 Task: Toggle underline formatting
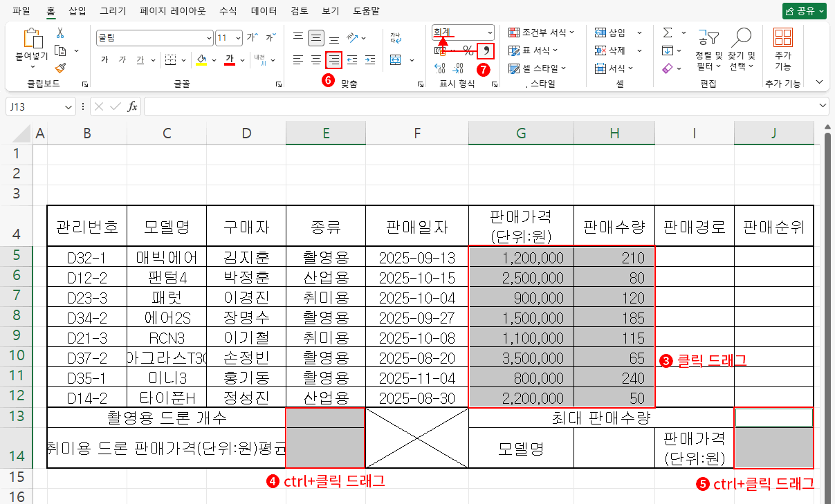(x=140, y=60)
